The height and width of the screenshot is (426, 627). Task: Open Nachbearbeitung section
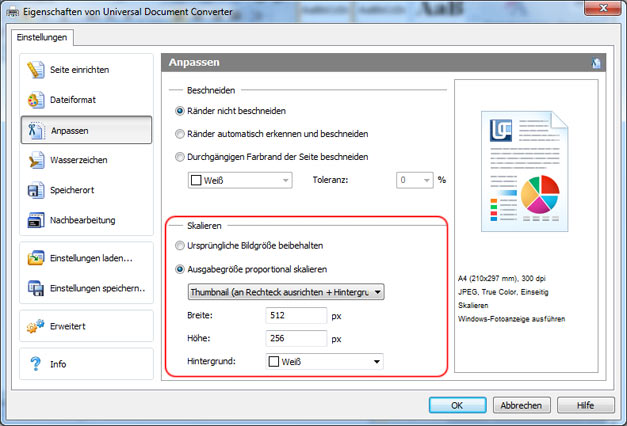86,220
